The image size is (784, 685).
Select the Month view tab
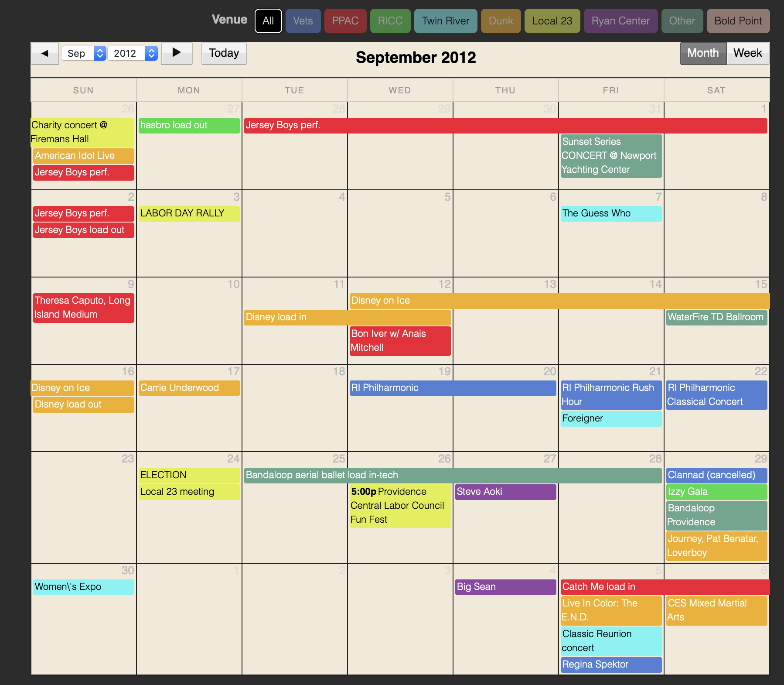[x=703, y=53]
